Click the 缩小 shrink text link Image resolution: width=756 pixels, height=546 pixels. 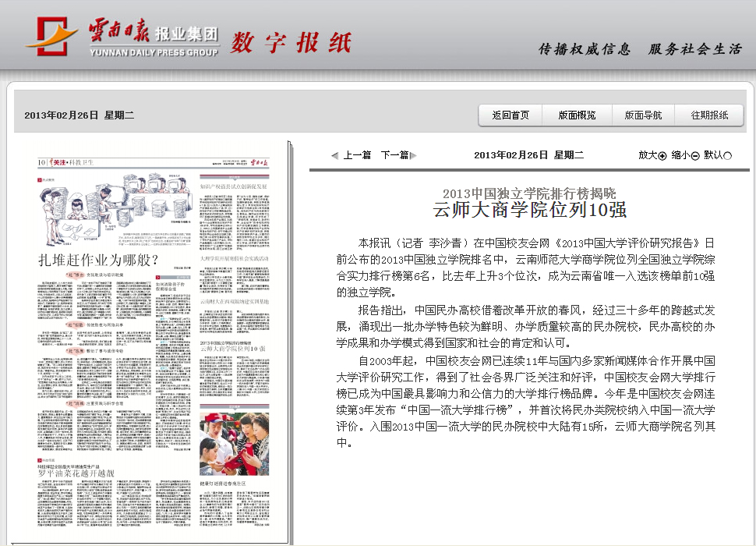(x=680, y=155)
